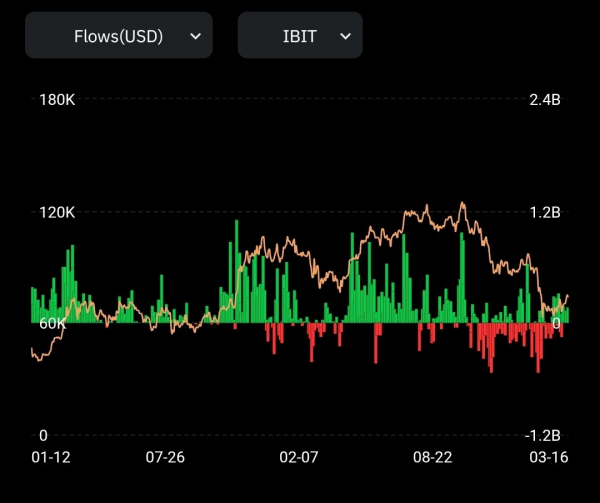Click the 60K left axis label
The image size is (600, 503).
pos(52,324)
